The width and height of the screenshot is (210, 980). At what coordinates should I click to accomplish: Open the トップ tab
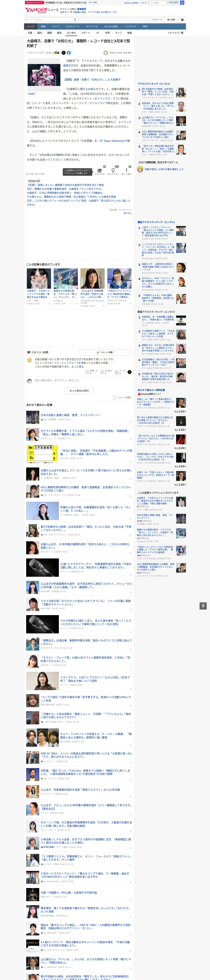click(x=31, y=27)
